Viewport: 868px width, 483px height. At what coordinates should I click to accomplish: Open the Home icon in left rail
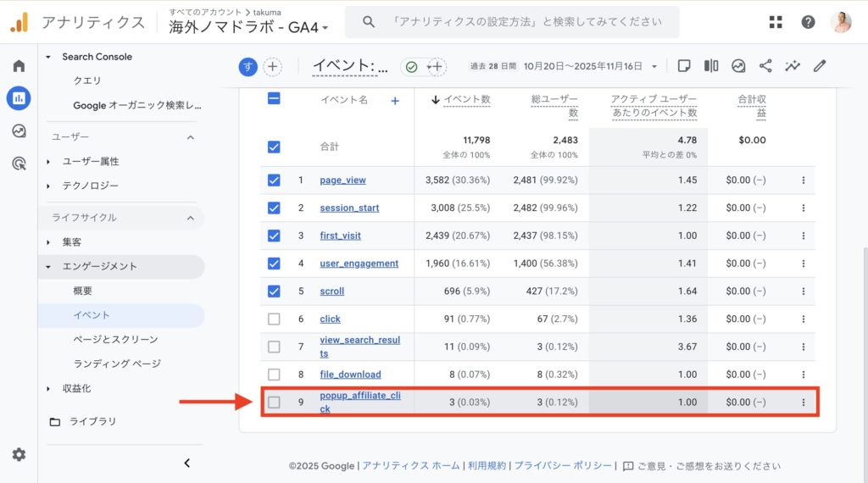coord(19,66)
